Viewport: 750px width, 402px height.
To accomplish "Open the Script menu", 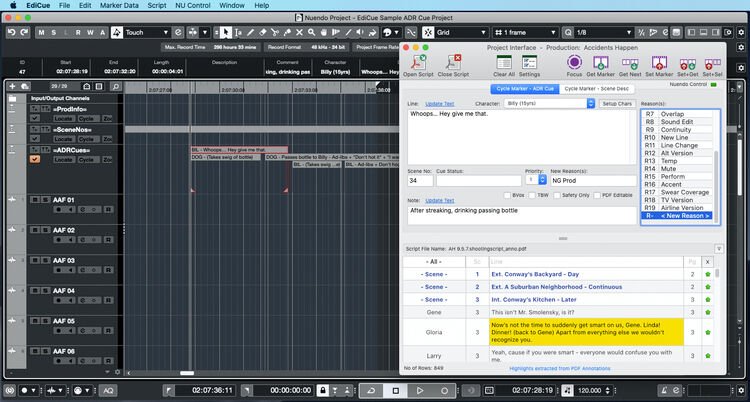I will pos(157,5).
